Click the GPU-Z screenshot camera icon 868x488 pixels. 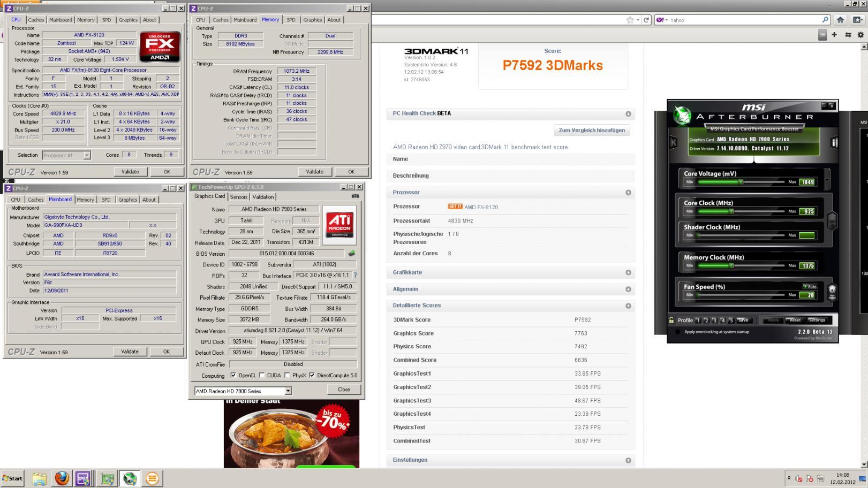click(354, 196)
